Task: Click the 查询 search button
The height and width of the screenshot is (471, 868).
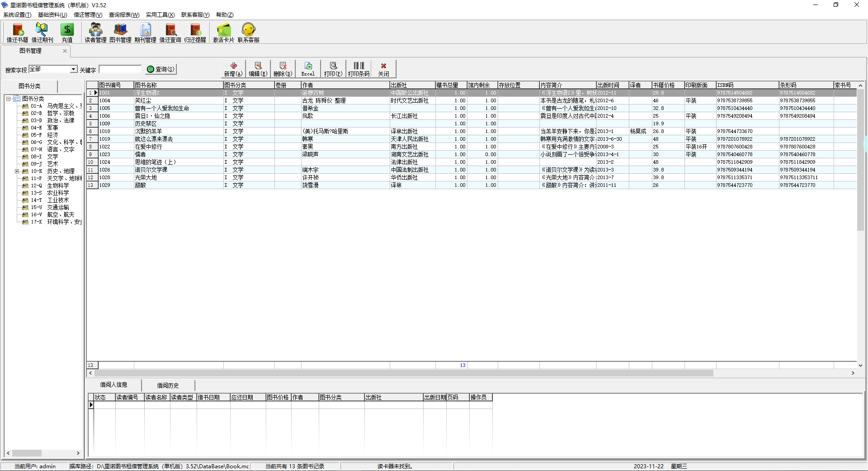Action: tap(161, 69)
